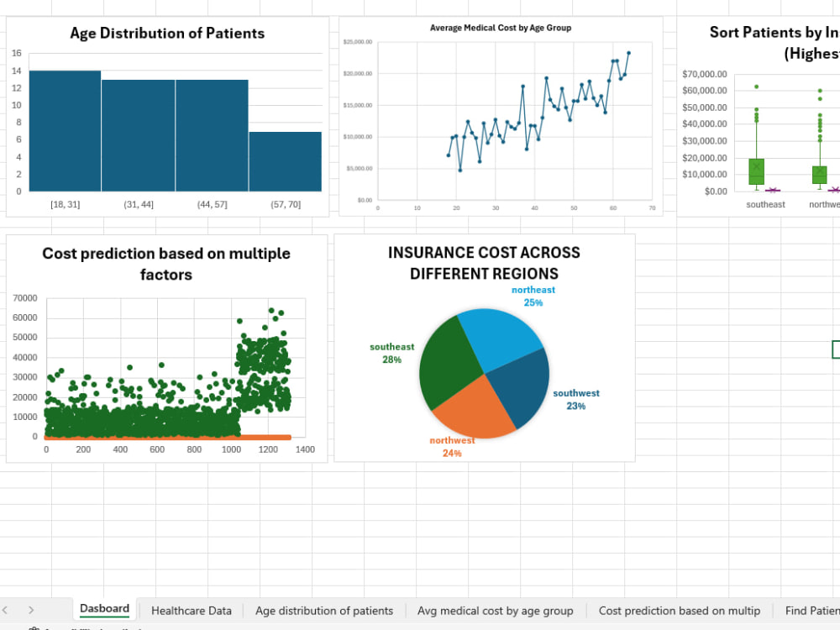Click the next sheet navigation arrow
This screenshot has height=630, width=840.
point(31,610)
